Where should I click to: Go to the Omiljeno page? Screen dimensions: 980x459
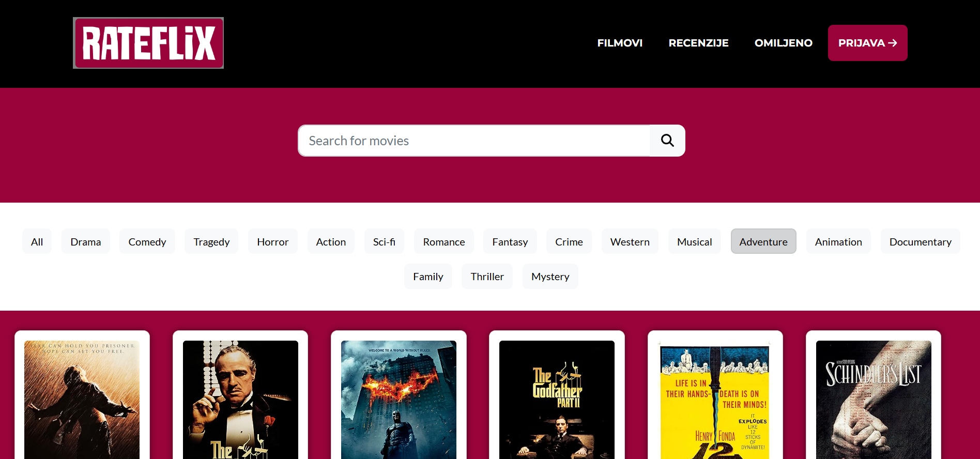pos(783,43)
